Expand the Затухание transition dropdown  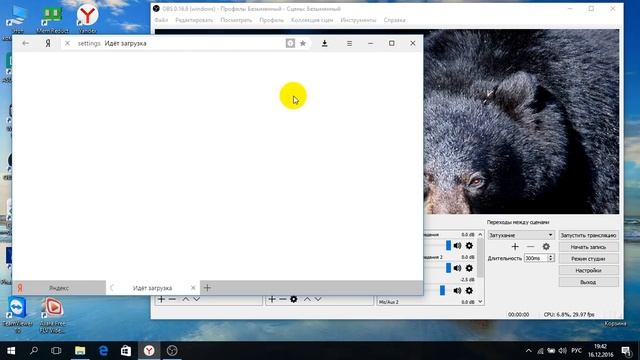click(x=521, y=235)
